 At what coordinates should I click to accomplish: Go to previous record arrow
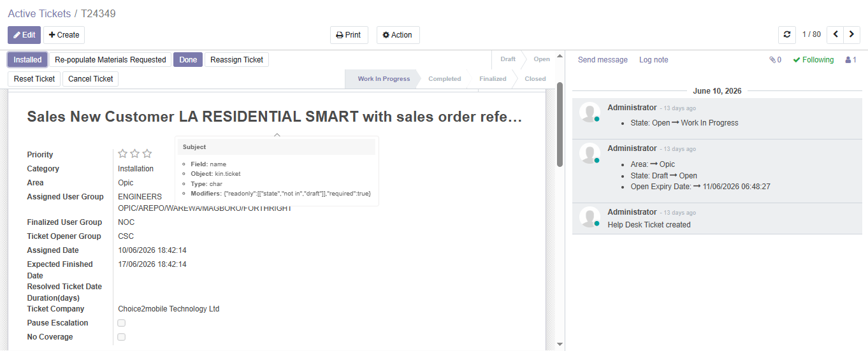835,35
